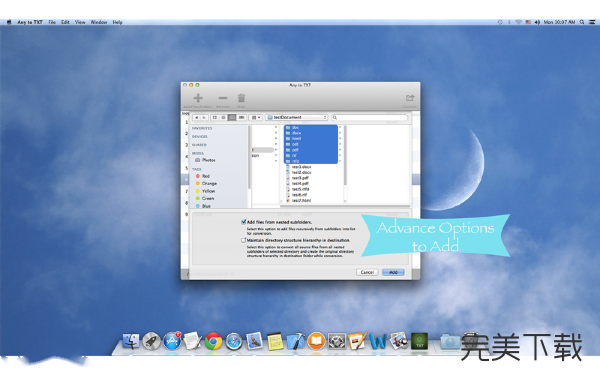The width and height of the screenshot is (600, 375).
Task: Click the volume icon in menu bar
Action: tap(537, 22)
